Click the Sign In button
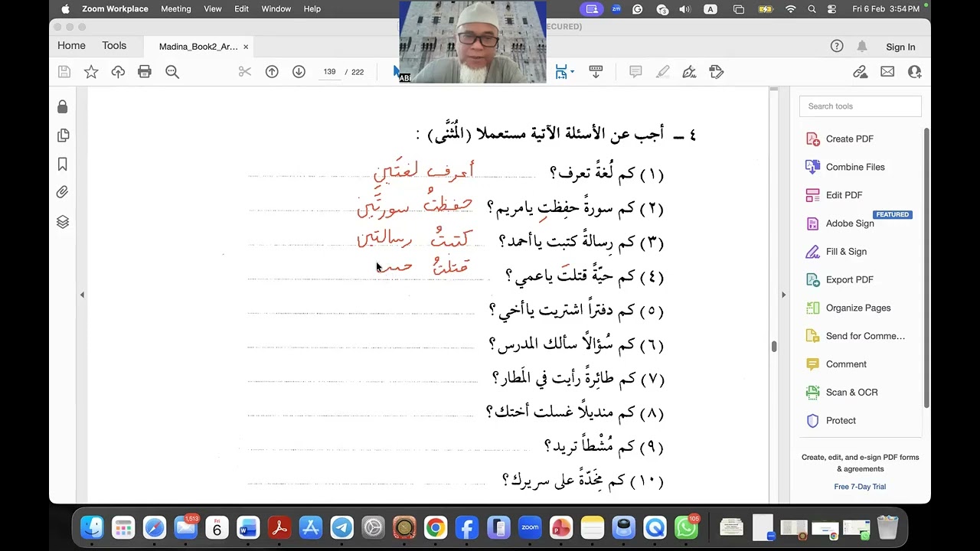This screenshot has width=980, height=551. (900, 47)
